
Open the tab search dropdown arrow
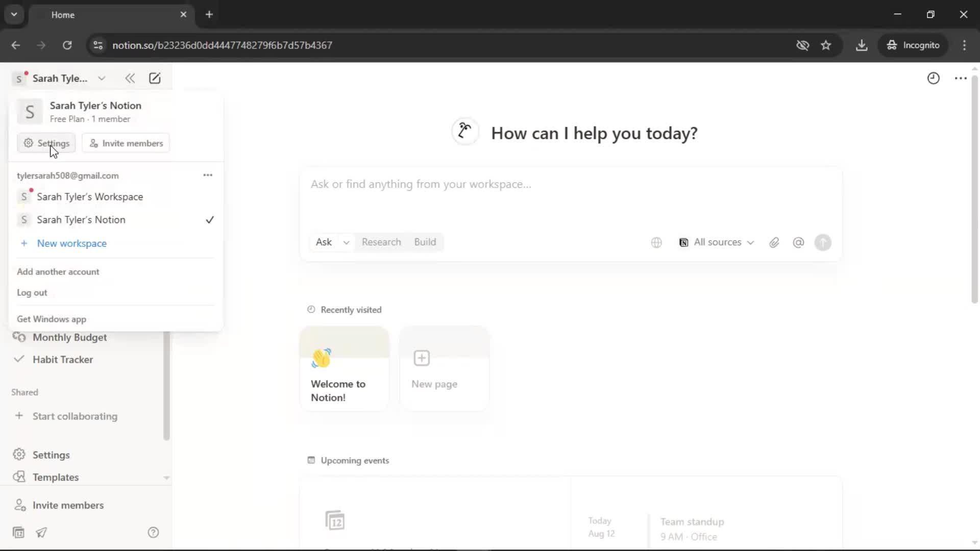(14, 14)
